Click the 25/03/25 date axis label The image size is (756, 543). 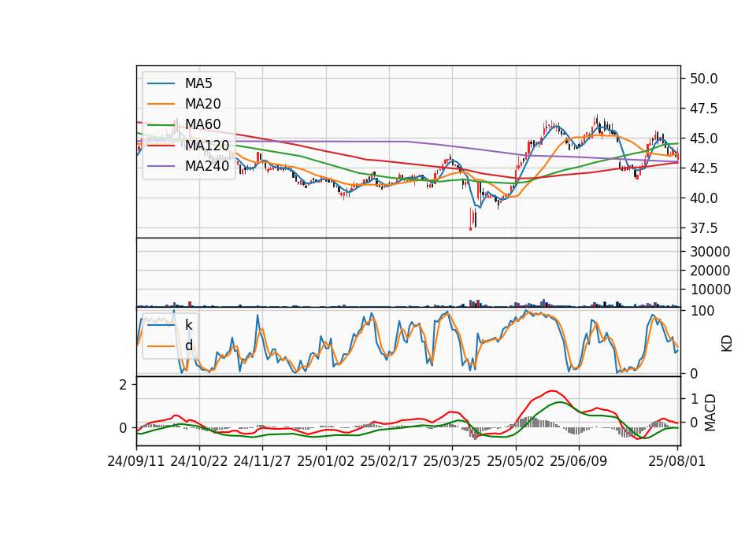(452, 461)
